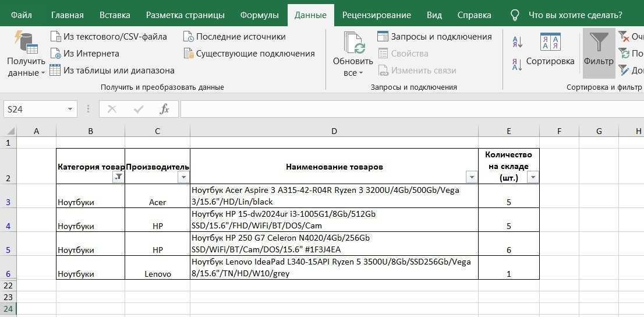Select the Acer manufacturer cell
Viewport: 644px width, 317px height.
tap(158, 196)
